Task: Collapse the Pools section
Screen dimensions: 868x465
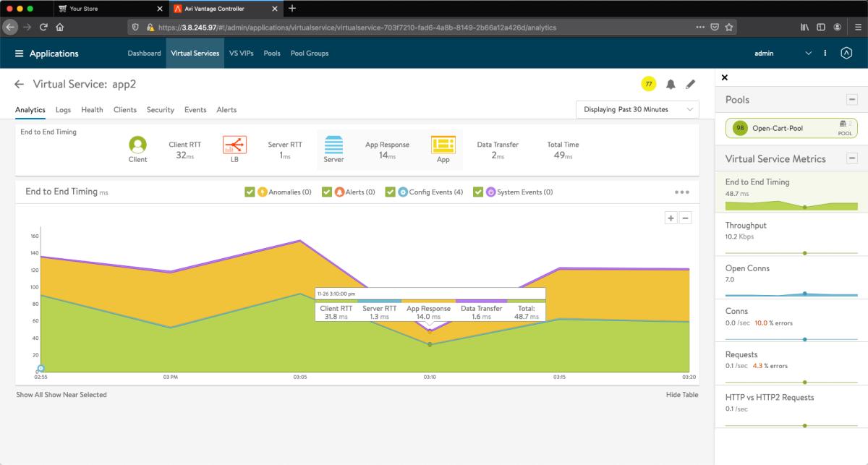Action: [852, 100]
